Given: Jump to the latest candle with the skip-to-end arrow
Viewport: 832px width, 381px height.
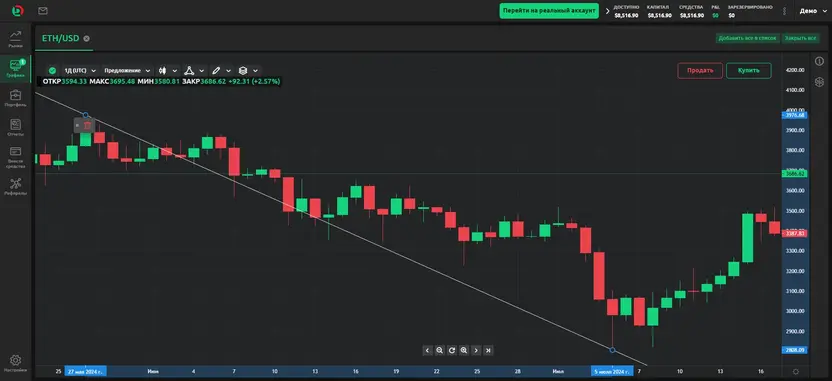Looking at the screenshot, I should tap(489, 350).
